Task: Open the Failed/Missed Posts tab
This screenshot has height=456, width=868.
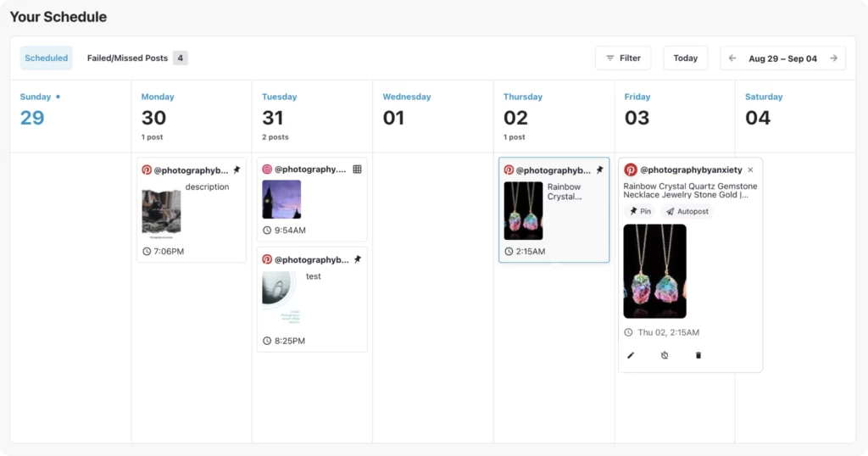Action: 136,58
